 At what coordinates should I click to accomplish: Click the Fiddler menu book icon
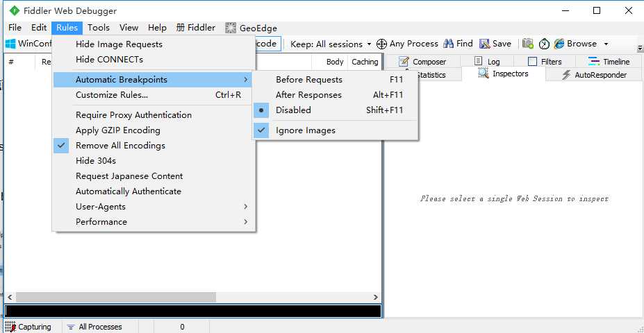click(x=181, y=28)
